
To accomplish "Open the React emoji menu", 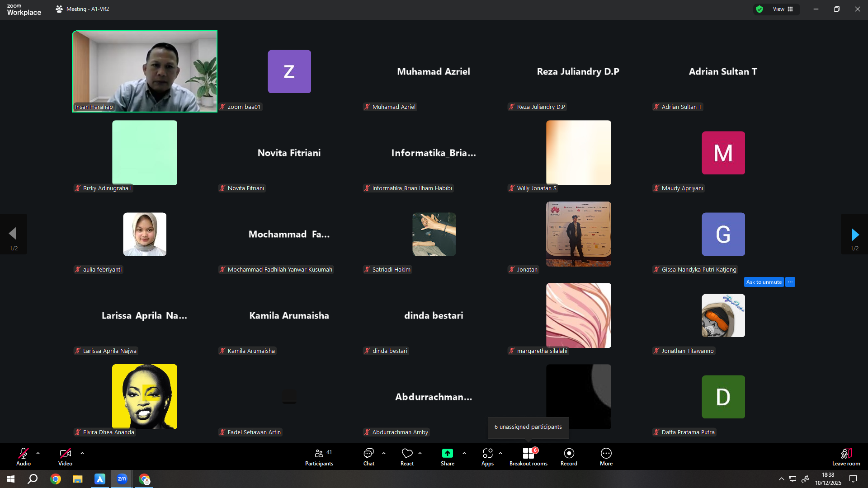I will click(x=407, y=456).
